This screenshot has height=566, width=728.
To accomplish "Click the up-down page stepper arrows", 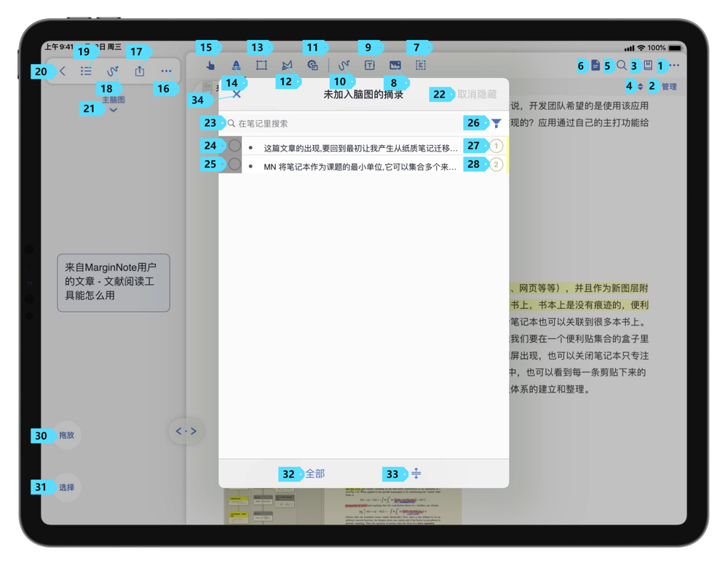I will [641, 87].
